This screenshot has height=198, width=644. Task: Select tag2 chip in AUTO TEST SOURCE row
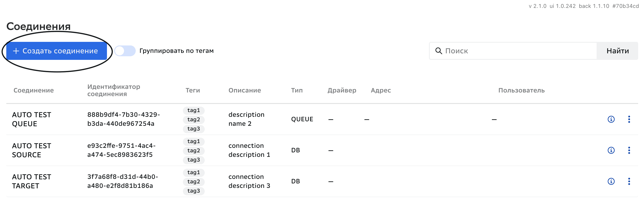click(x=193, y=151)
